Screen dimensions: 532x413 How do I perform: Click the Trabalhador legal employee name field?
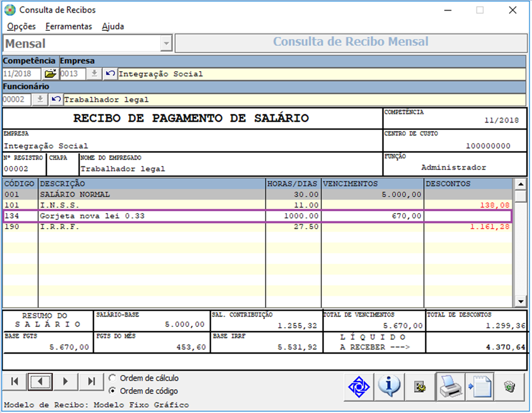coord(295,100)
